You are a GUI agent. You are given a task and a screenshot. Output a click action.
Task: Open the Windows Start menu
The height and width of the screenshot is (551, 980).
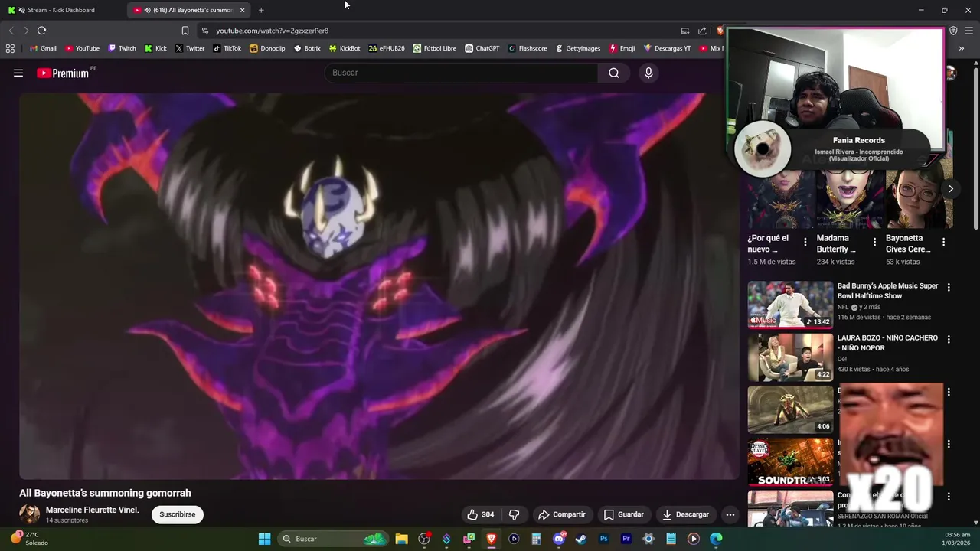(x=264, y=539)
